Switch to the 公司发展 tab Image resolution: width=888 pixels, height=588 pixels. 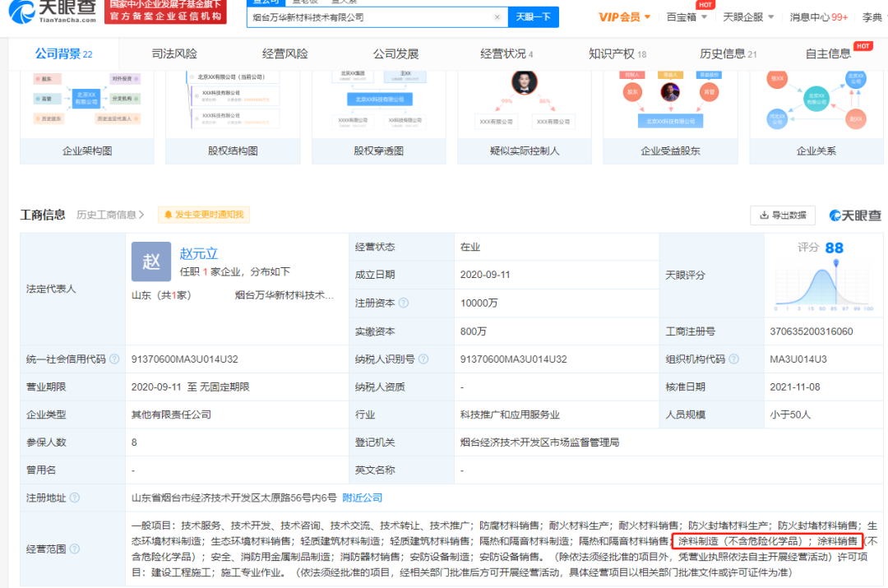coord(395,53)
